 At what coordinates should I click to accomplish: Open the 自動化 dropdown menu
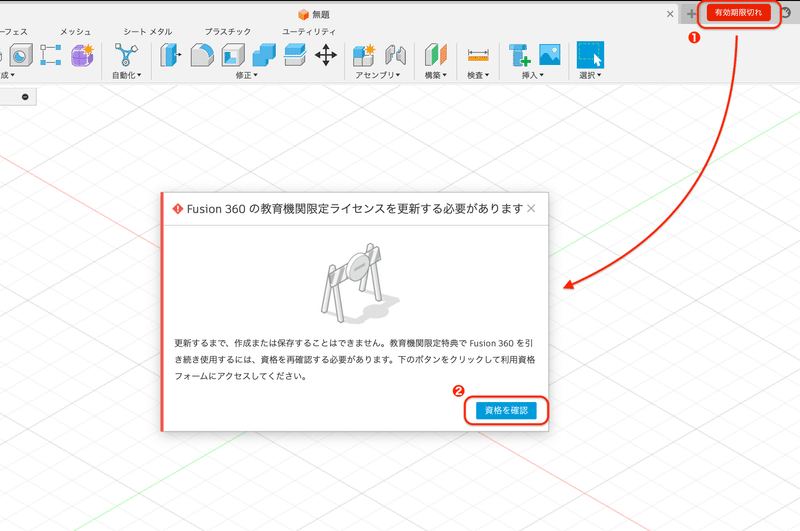[127, 75]
